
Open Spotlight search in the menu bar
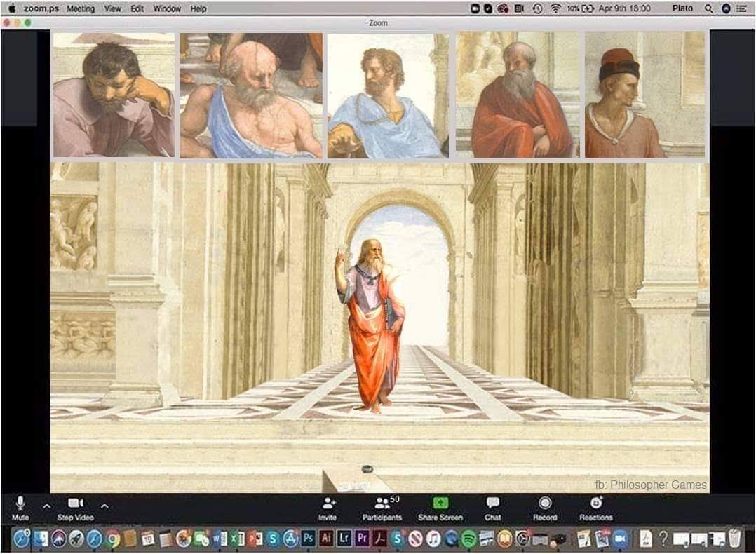click(x=708, y=8)
